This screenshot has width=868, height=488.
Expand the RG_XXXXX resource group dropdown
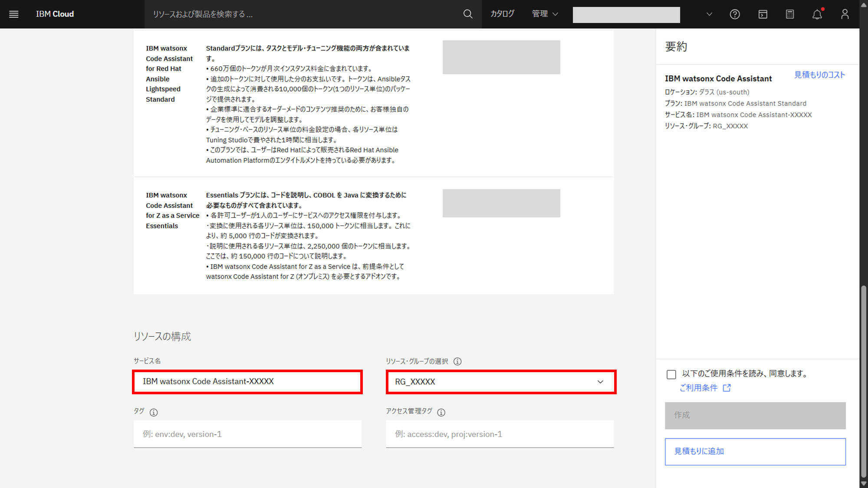pyautogui.click(x=501, y=382)
